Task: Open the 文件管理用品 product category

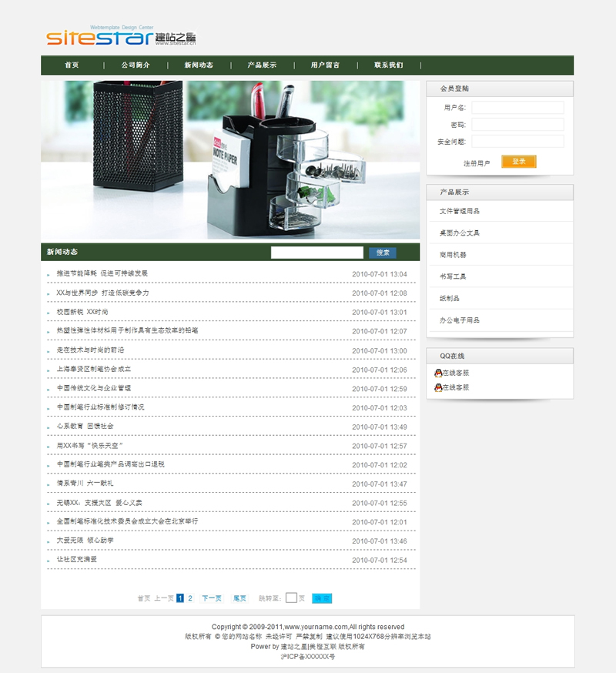Action: coord(460,211)
